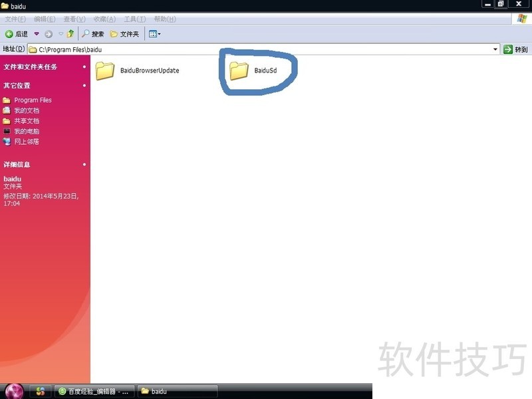
Task: Open the 文件(F) menu
Action: pos(15,19)
